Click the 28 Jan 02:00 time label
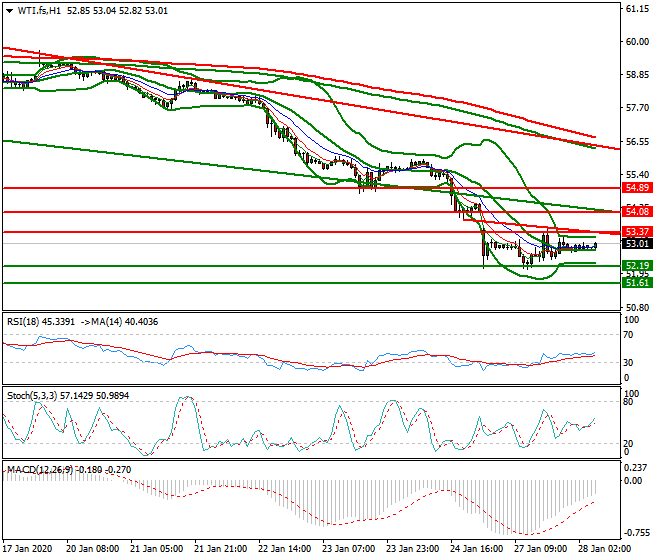The height and width of the screenshot is (560, 660). (604, 549)
